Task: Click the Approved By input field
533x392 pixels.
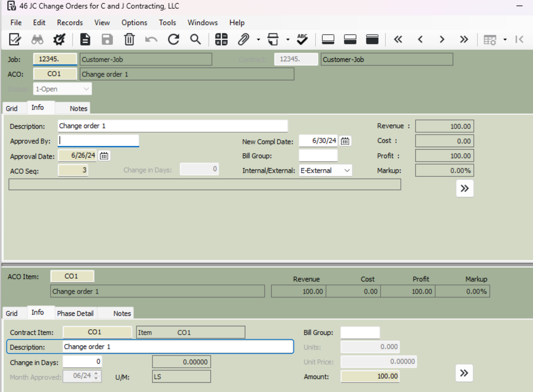Action: pos(98,141)
